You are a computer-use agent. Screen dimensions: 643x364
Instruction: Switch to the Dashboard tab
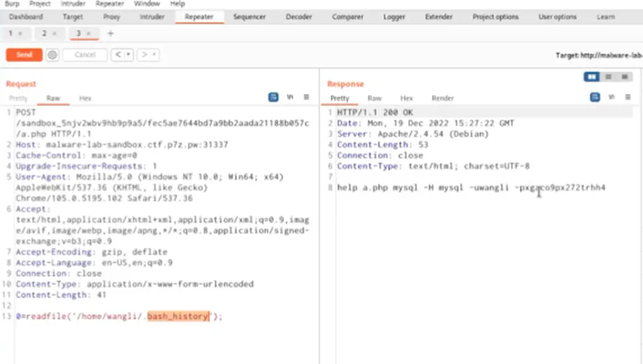tap(26, 17)
